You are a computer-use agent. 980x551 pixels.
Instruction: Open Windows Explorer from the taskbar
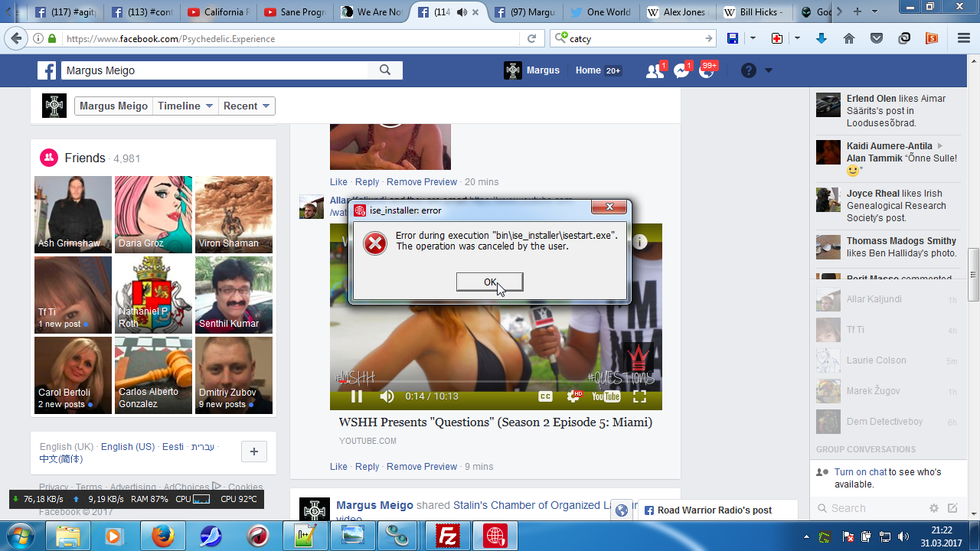(67, 536)
